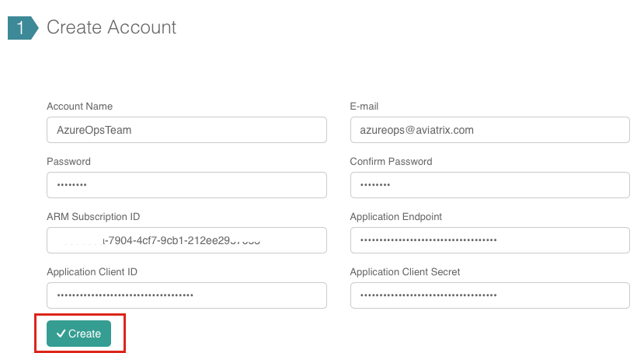Click the Account Name label
644x353 pixels.
click(79, 107)
